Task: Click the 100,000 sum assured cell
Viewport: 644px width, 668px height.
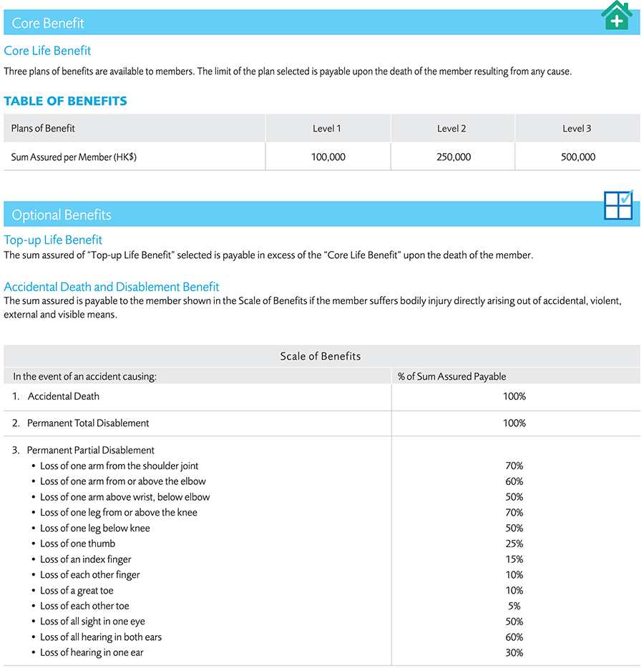Action: pos(328,157)
